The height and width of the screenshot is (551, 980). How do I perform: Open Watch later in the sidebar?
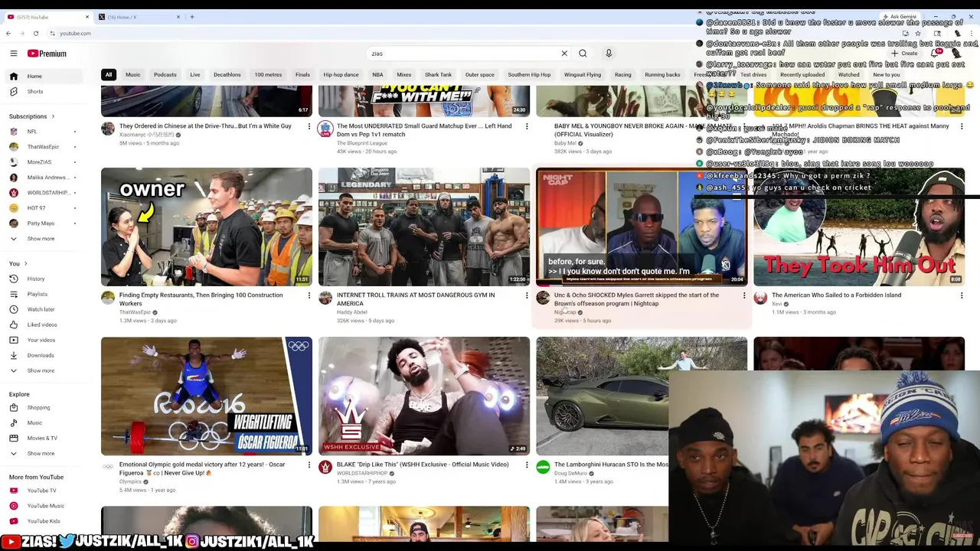[44, 309]
